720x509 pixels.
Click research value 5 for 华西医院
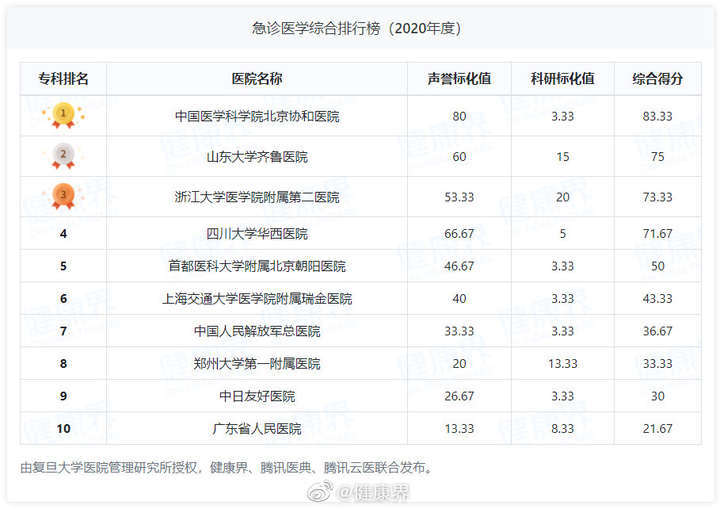(562, 234)
